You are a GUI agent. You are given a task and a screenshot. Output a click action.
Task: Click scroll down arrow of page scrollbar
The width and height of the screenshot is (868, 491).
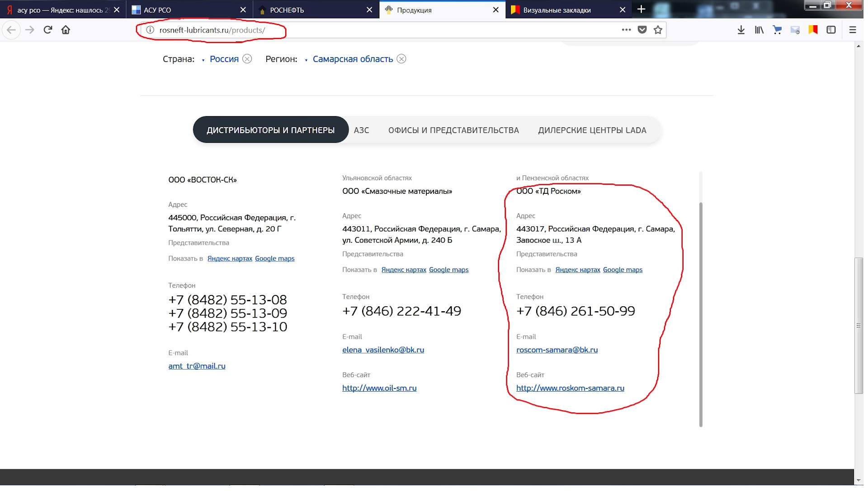[x=859, y=480]
